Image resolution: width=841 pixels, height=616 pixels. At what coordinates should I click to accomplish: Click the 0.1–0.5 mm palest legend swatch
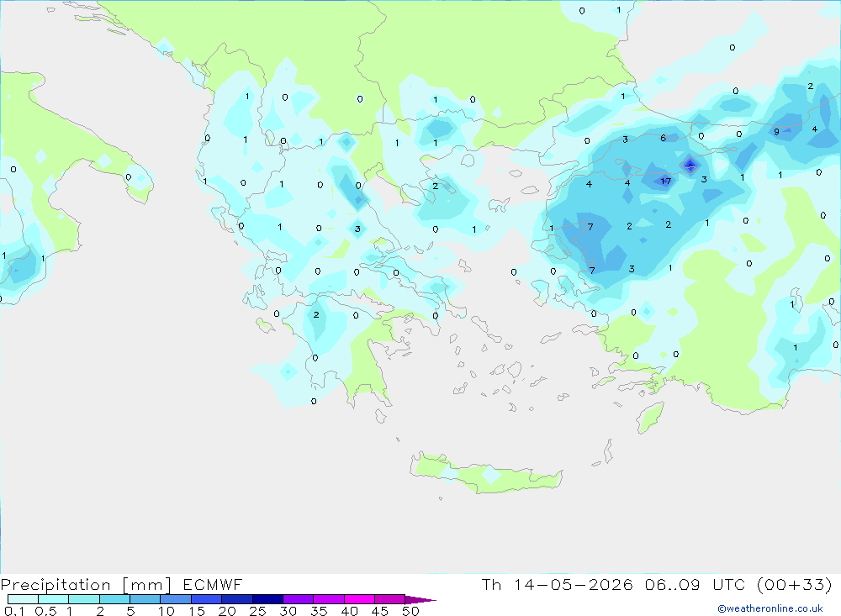pyautogui.click(x=23, y=599)
